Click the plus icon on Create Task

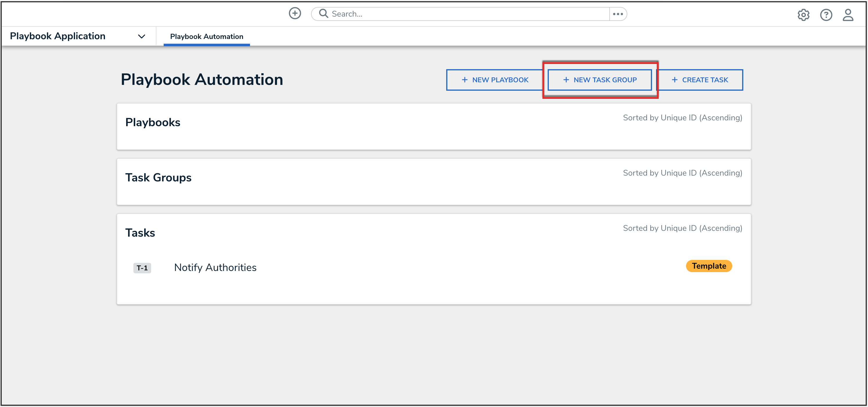[x=675, y=80]
